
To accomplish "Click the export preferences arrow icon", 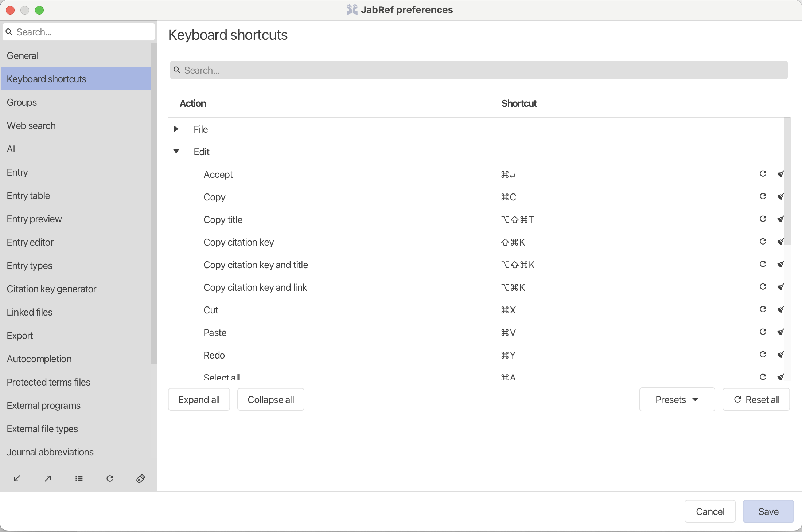I will pyautogui.click(x=48, y=479).
